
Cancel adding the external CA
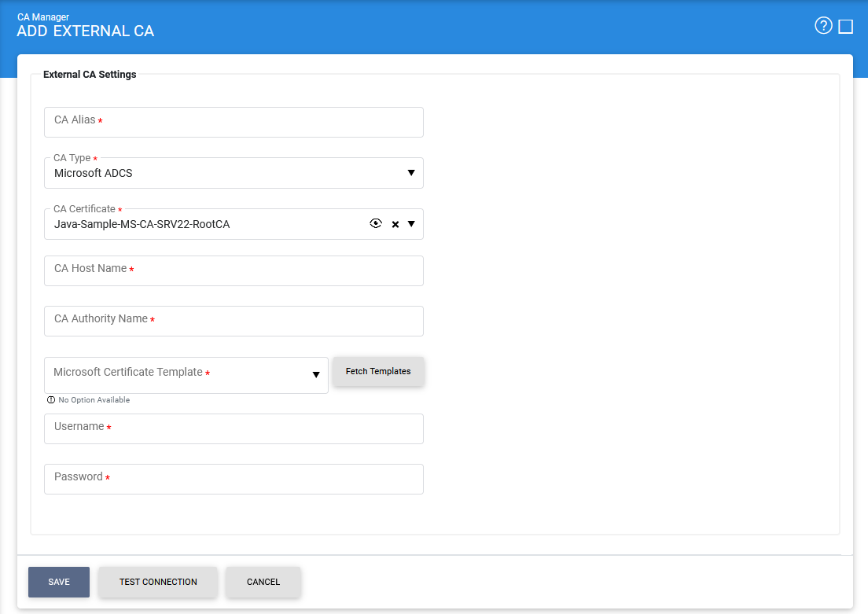click(263, 582)
